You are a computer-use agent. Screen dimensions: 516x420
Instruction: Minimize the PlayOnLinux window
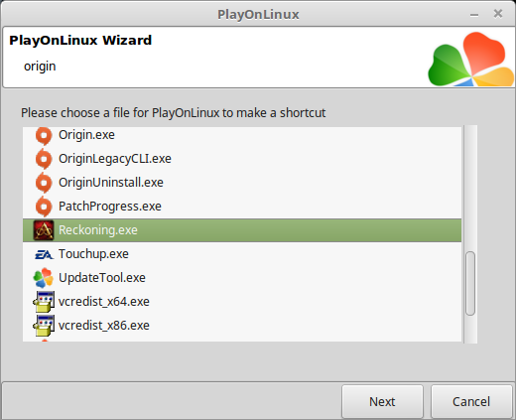[x=474, y=15]
